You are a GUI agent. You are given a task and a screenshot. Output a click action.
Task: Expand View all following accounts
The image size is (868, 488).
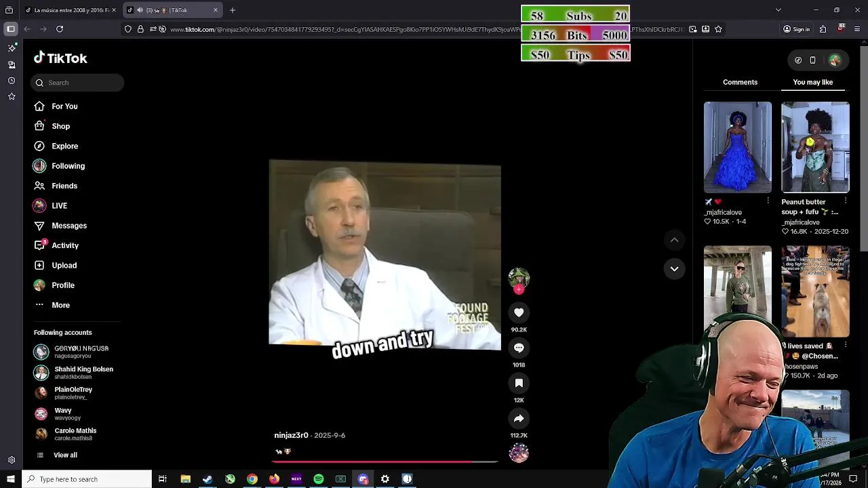pyautogui.click(x=57, y=455)
